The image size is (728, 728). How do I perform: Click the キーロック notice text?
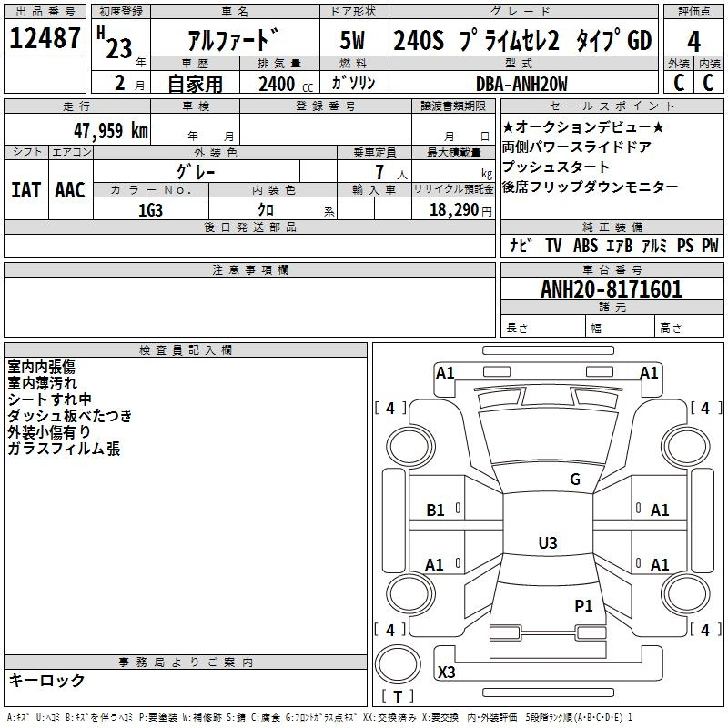coord(46,681)
